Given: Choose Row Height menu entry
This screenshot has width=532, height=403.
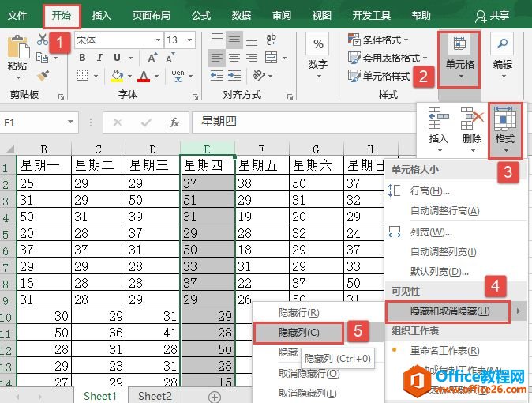Looking at the screenshot, I should pyautogui.click(x=456, y=191).
